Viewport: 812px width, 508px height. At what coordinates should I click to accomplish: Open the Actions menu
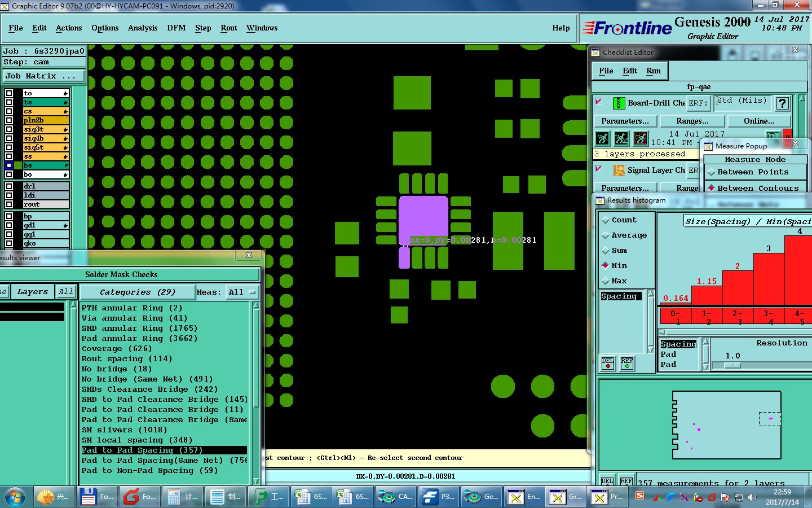(69, 28)
